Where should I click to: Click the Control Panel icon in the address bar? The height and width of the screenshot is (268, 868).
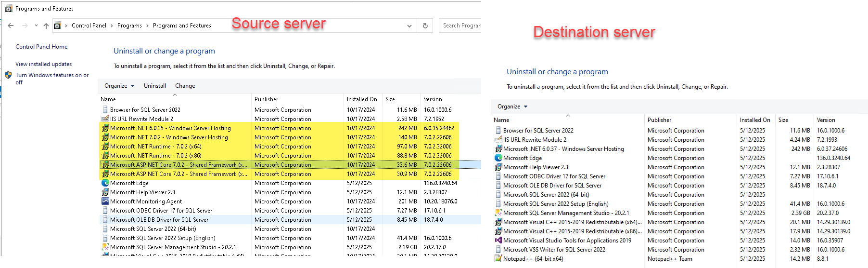point(57,26)
